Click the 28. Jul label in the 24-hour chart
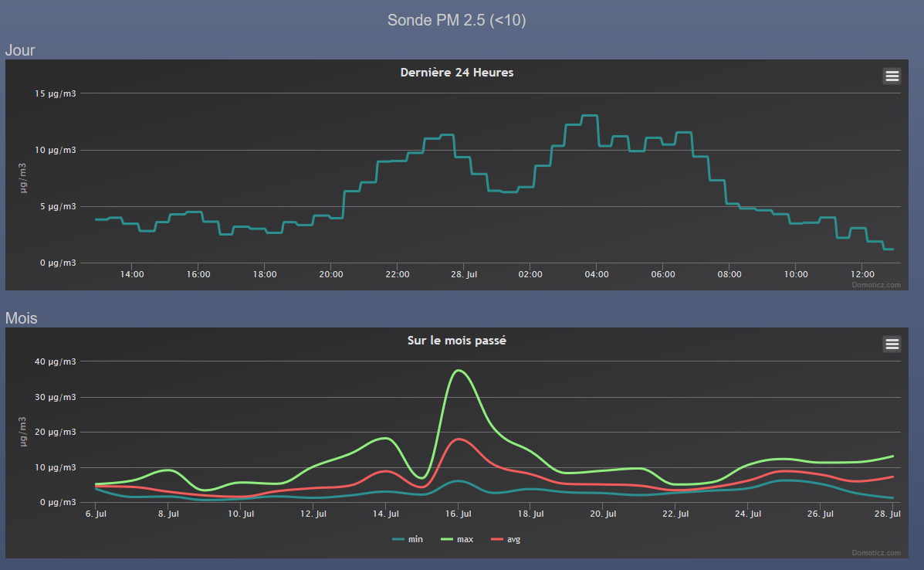 (464, 274)
